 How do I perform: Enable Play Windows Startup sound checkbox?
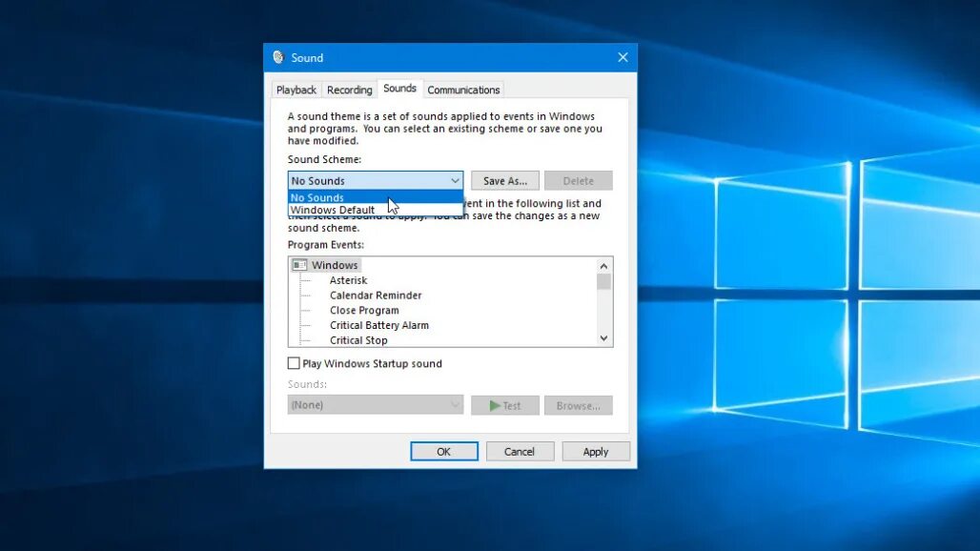[x=294, y=363]
